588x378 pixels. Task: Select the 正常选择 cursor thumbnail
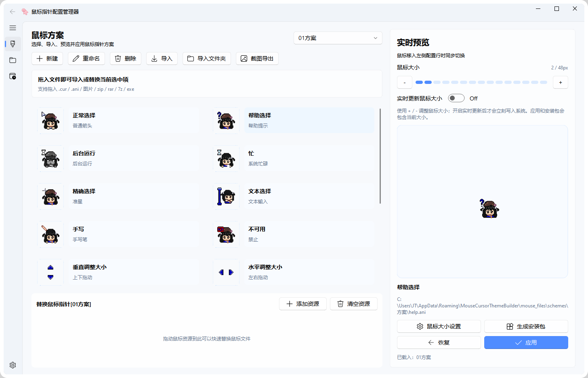coord(50,121)
